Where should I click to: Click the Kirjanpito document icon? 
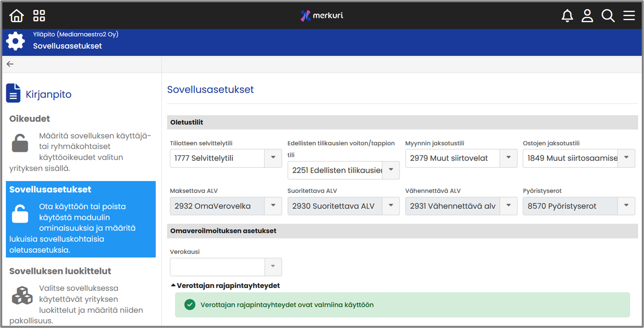13,93
